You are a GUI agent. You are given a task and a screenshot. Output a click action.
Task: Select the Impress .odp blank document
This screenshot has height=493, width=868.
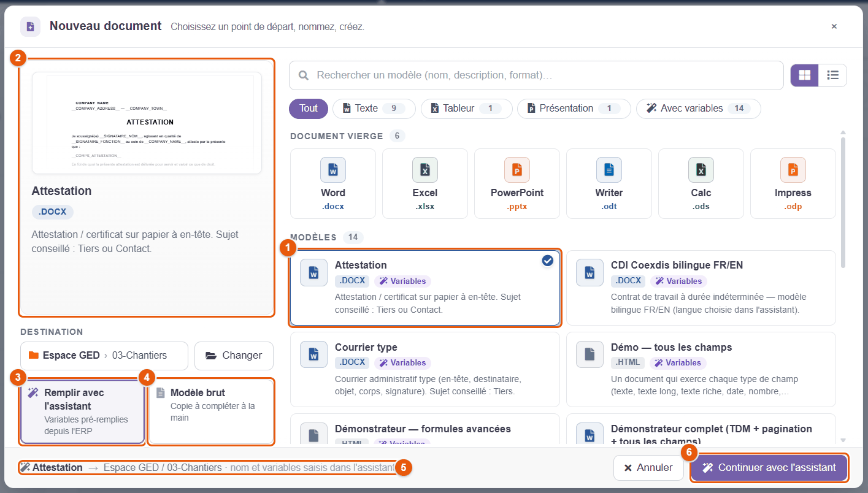point(793,184)
